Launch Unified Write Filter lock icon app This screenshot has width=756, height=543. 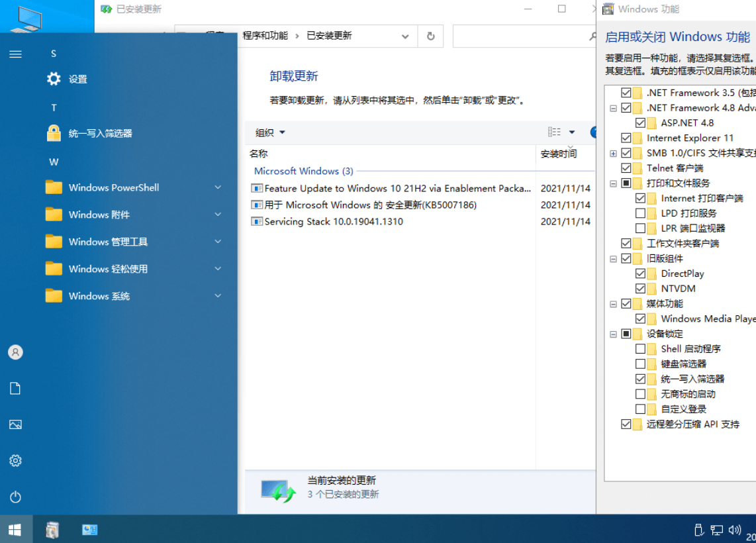(54, 133)
